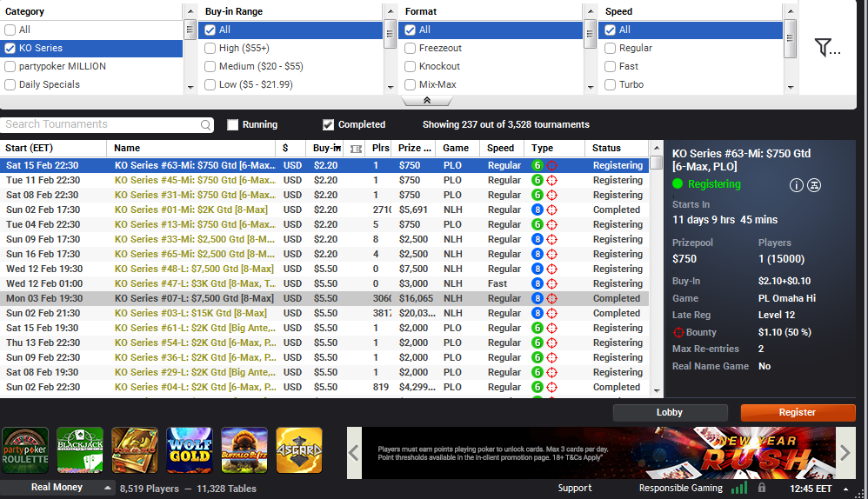Viewport: 868px width, 499px height.
Task: Click the red Bounty icon in details panel
Action: click(678, 332)
